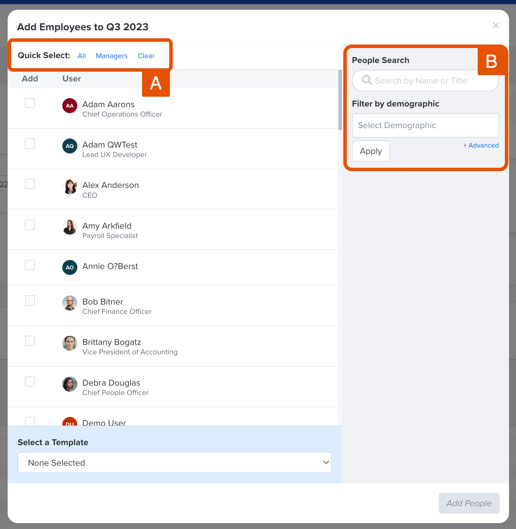Check the box next to Adam Aarons
Image resolution: width=516 pixels, height=529 pixels.
point(30,103)
